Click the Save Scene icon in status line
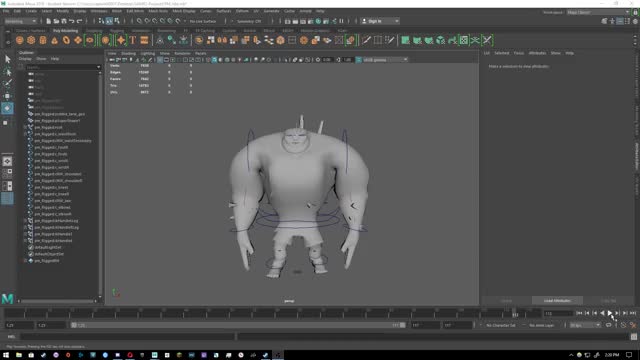Screen dimensions: 640x360 point(64,21)
